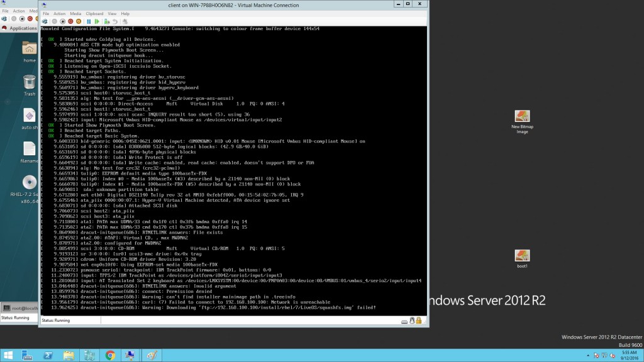The image size is (644, 362).
Task: Click green Reset icon in client toolbar
Action: (x=97, y=21)
